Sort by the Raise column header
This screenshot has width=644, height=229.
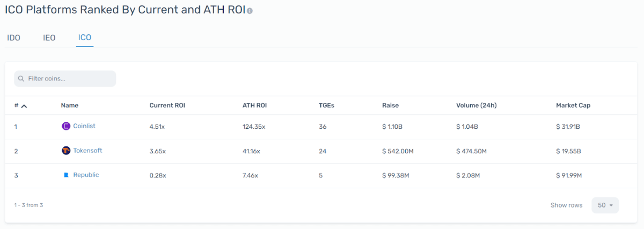click(x=390, y=106)
